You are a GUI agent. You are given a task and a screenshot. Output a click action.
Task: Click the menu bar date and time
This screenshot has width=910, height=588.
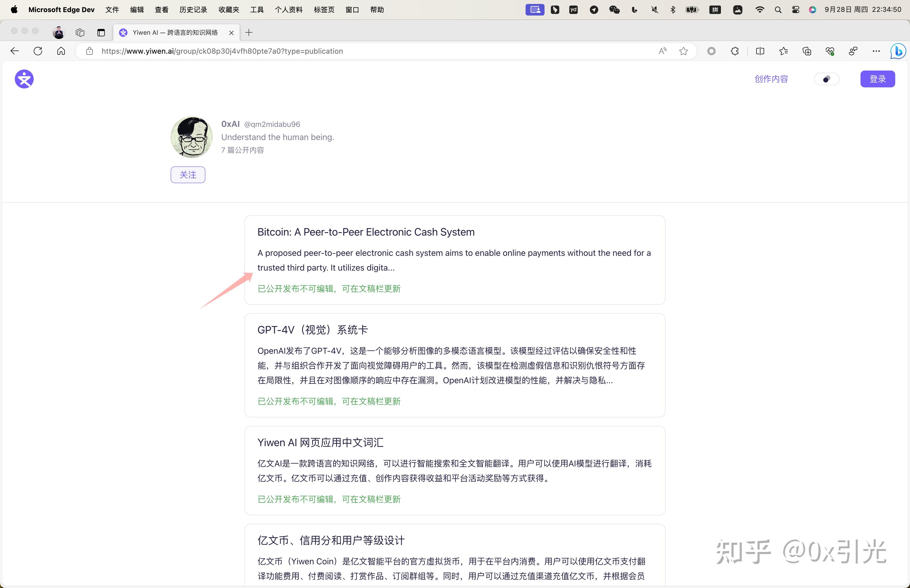[x=863, y=9]
